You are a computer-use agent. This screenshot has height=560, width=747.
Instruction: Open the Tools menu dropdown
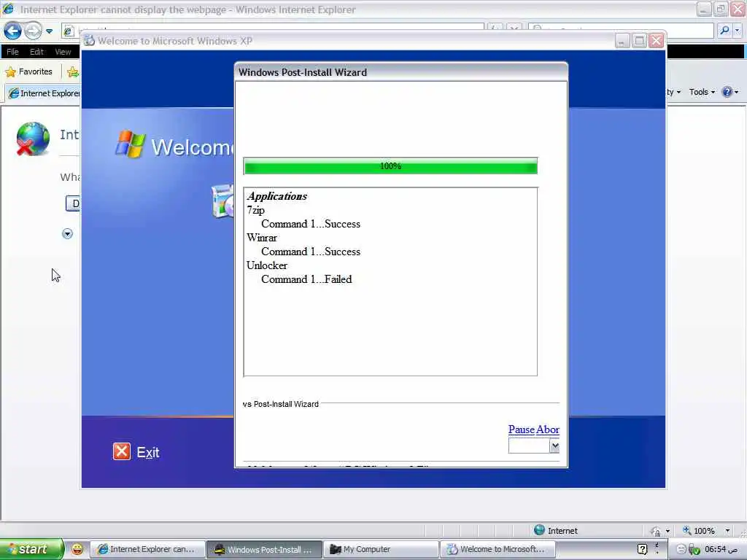[x=702, y=92]
